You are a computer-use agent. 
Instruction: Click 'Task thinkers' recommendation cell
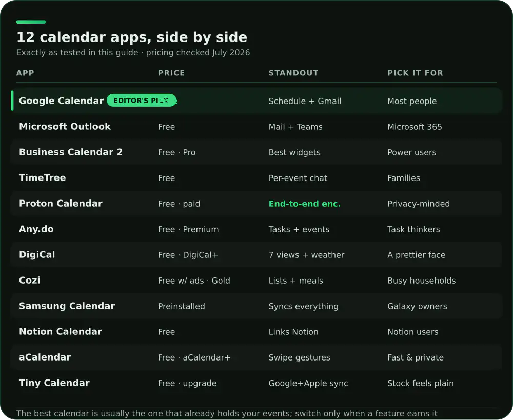[413, 229]
